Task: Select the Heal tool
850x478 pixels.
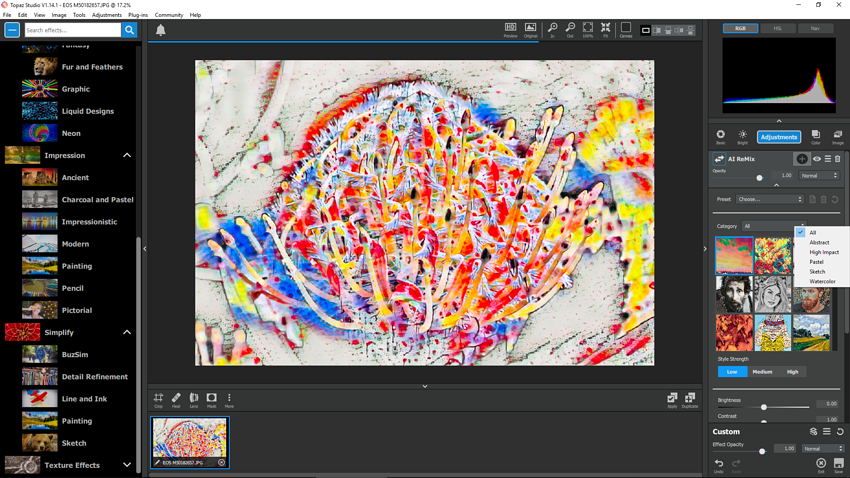Action: (176, 399)
